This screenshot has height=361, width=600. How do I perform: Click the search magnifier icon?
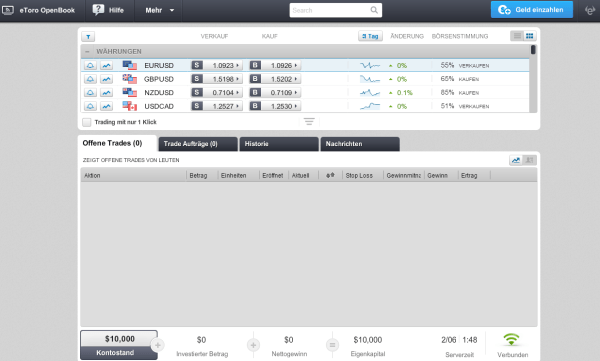[x=374, y=10]
